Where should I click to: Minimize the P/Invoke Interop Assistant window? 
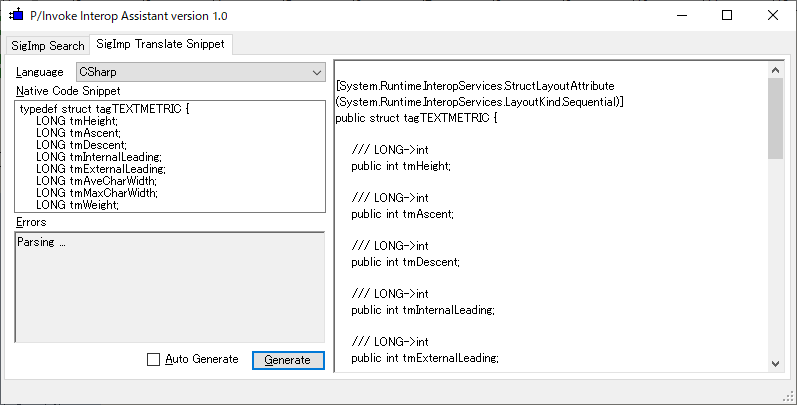(x=682, y=15)
